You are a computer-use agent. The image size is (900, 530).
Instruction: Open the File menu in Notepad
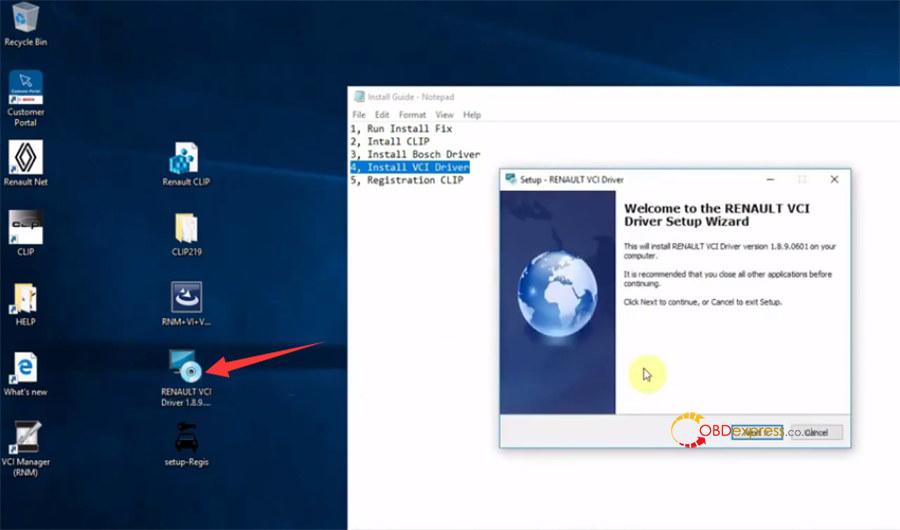tap(359, 115)
